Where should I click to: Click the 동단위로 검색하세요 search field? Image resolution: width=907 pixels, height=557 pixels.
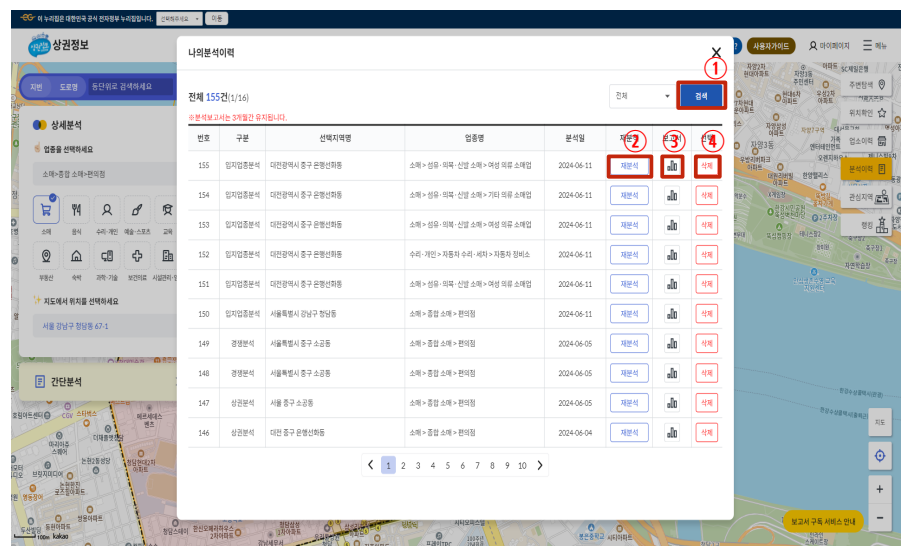click(x=130, y=87)
